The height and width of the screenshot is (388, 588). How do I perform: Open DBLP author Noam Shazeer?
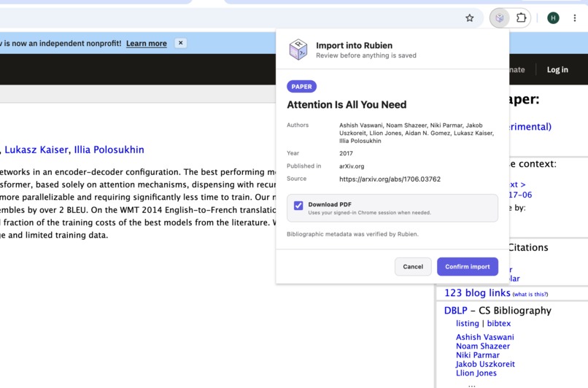click(483, 346)
